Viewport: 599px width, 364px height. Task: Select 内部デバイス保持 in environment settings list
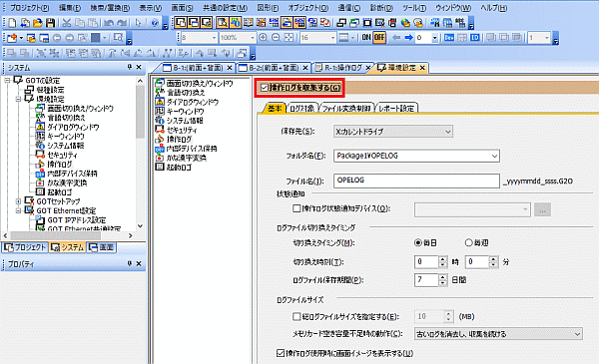tap(192, 149)
